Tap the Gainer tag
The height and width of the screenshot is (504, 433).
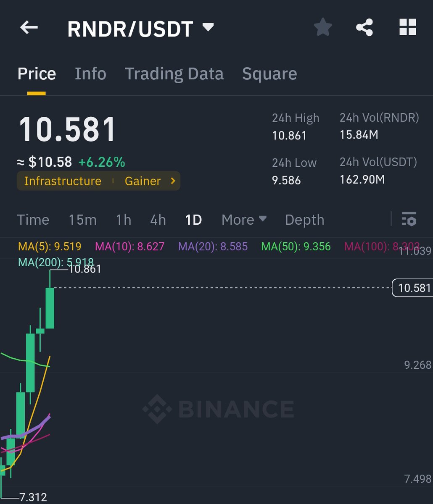[x=143, y=181]
